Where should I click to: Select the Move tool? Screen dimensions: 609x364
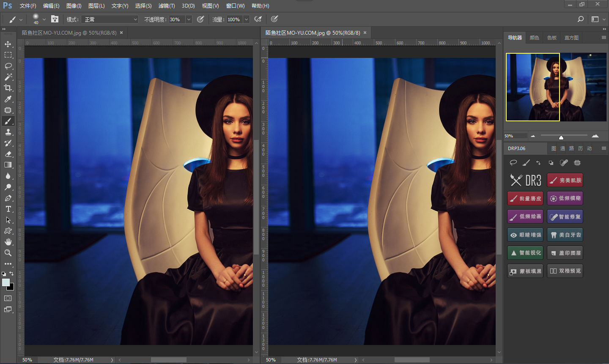(x=8, y=44)
